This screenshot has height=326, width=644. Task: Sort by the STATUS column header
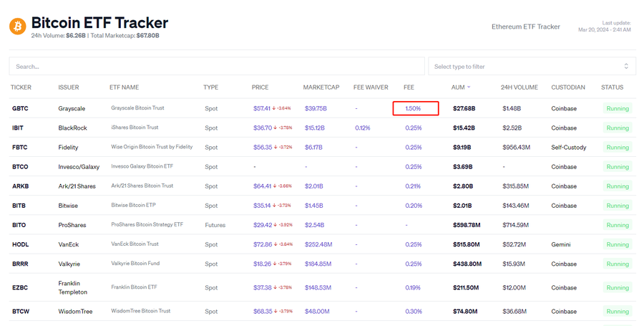(612, 87)
